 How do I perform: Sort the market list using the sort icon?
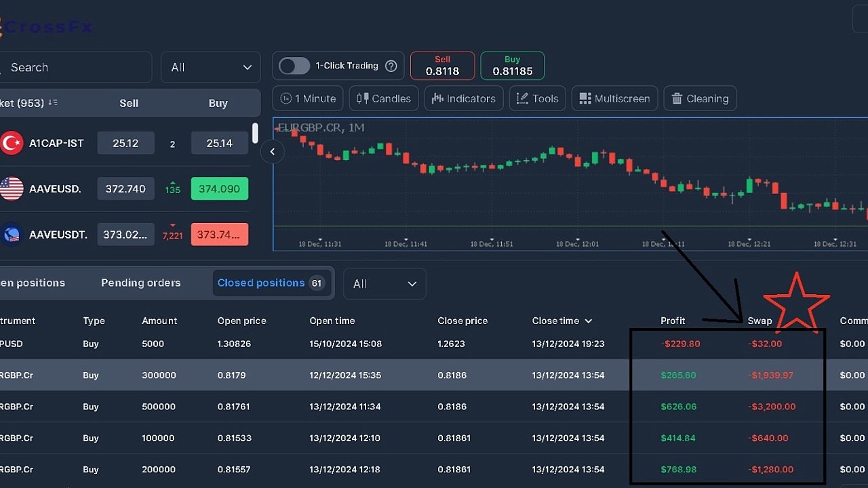(53, 103)
